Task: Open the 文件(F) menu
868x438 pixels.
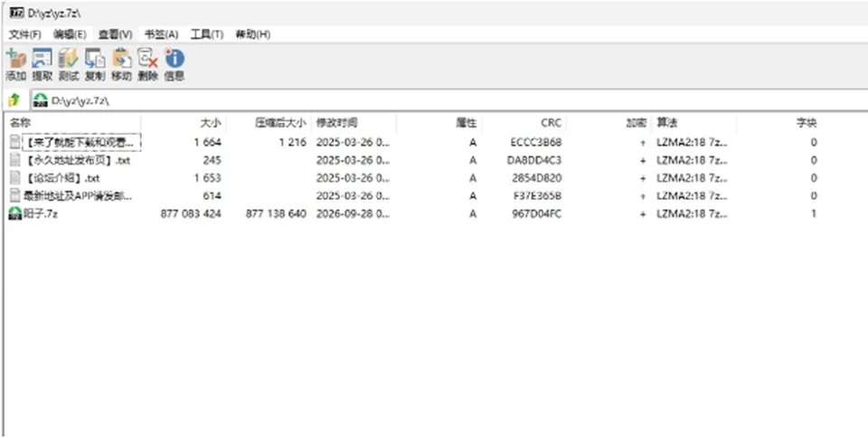Action: (x=25, y=34)
